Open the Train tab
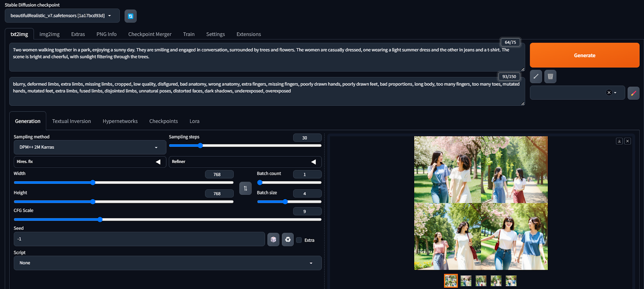Screen dimensions: 644x289 tap(189, 34)
